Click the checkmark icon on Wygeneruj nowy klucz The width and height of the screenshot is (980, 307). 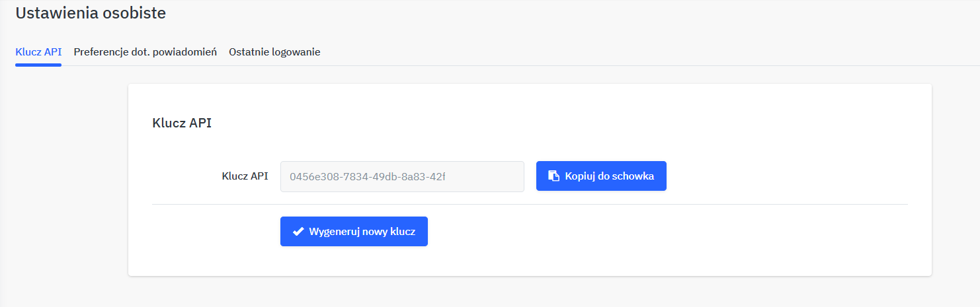[x=298, y=232]
